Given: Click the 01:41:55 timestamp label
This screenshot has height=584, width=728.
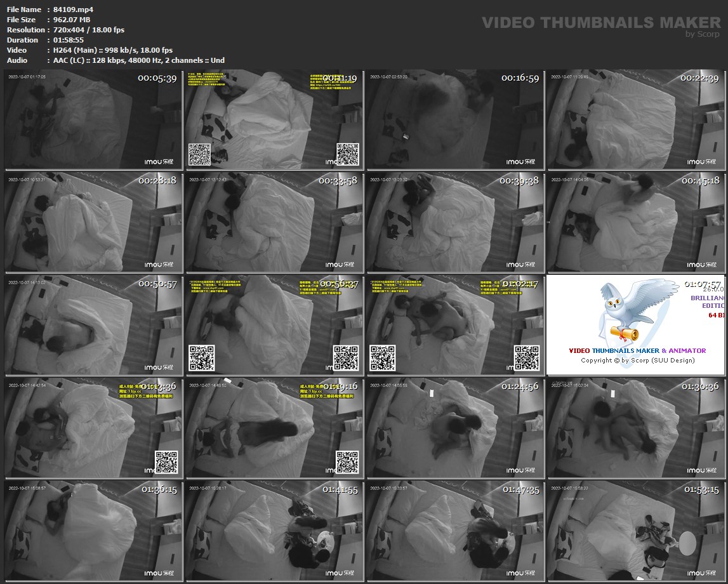Looking at the screenshot, I should coord(341,490).
